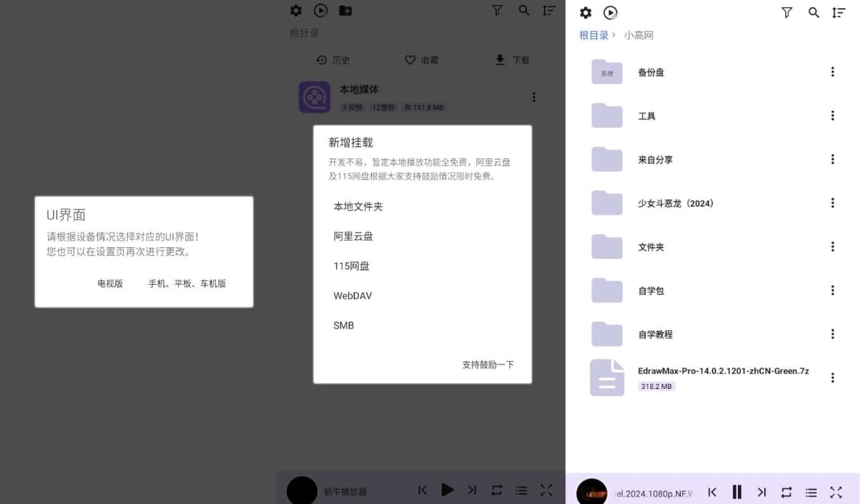Navigate to 根目录 via the breadcrumb
The width and height of the screenshot is (860, 504).
coord(593,35)
